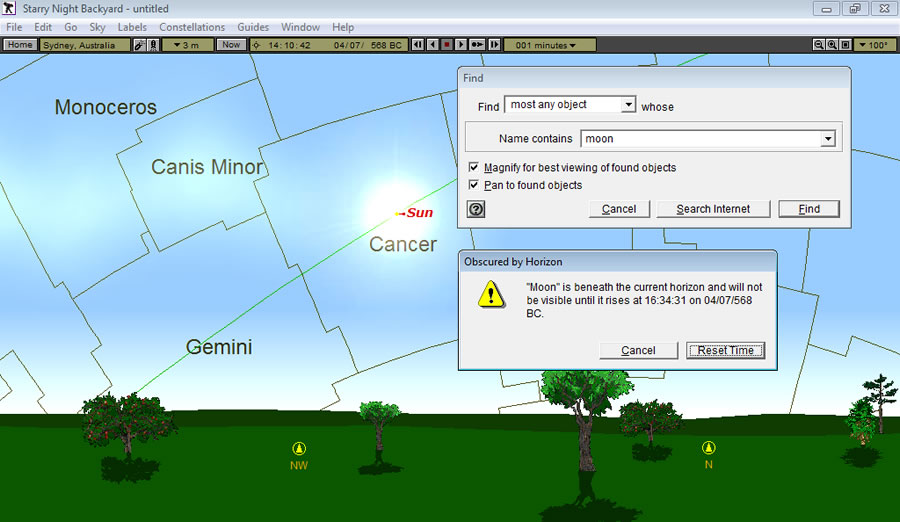The width and height of the screenshot is (900, 522).
Task: Click the Search Internet button
Action: (x=713, y=209)
